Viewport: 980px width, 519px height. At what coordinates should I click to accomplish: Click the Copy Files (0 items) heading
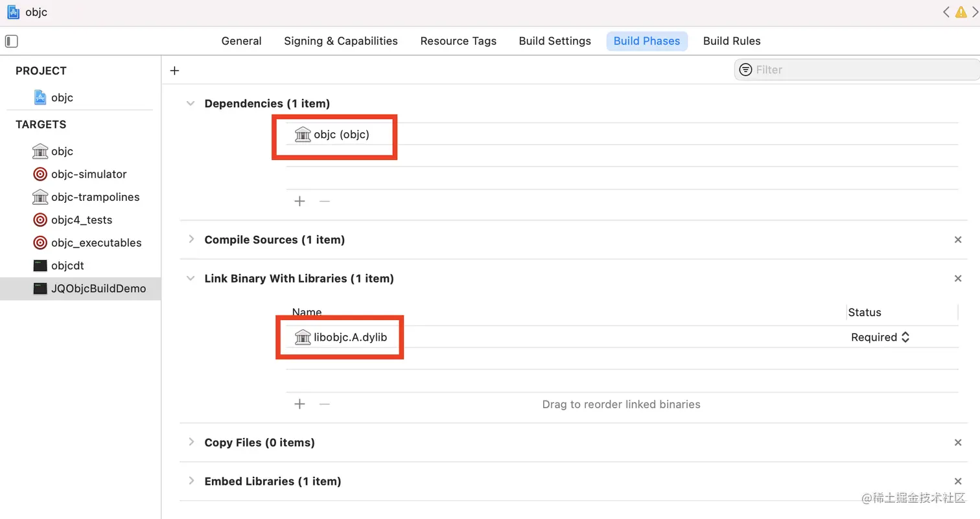click(259, 443)
